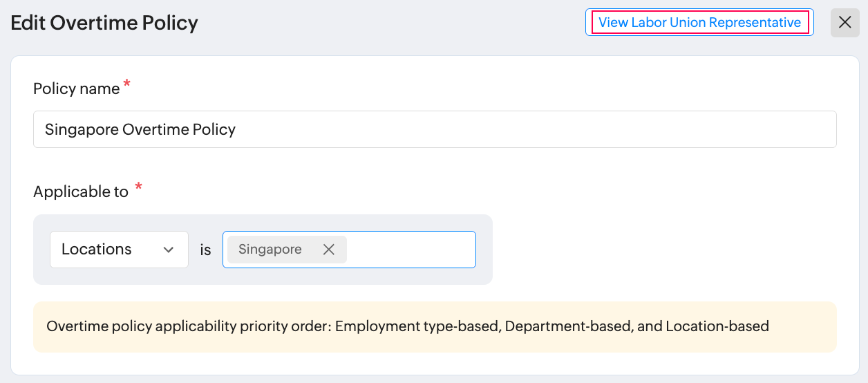Place cursor in 'Singapore Overtime Policy' text
This screenshot has height=383, width=868.
tap(140, 129)
